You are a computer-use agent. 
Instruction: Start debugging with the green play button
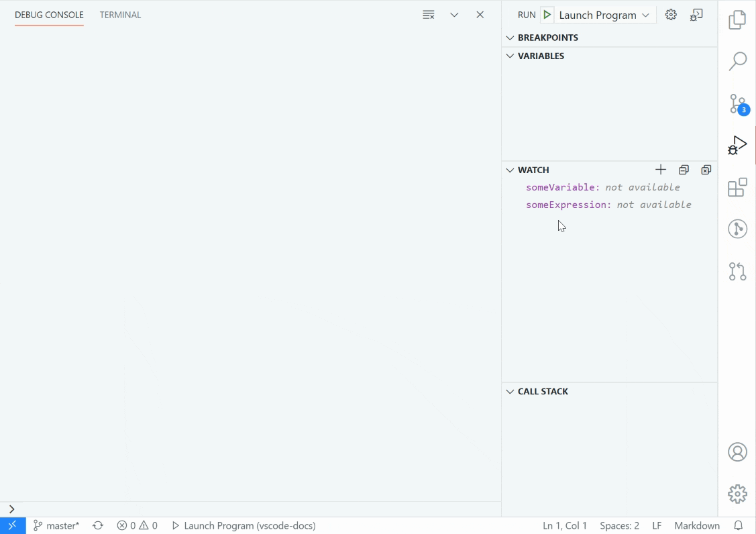coord(547,14)
